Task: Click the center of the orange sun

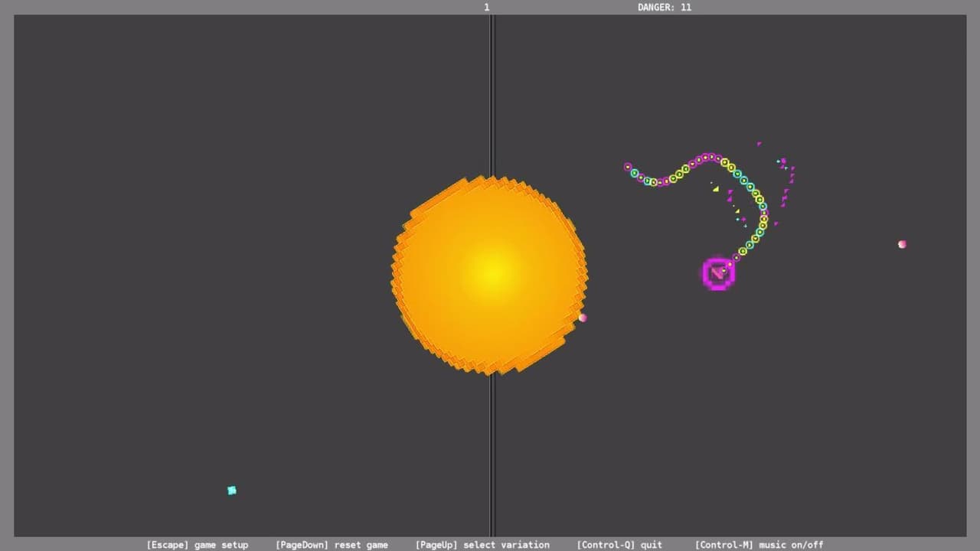Action: 489,275
